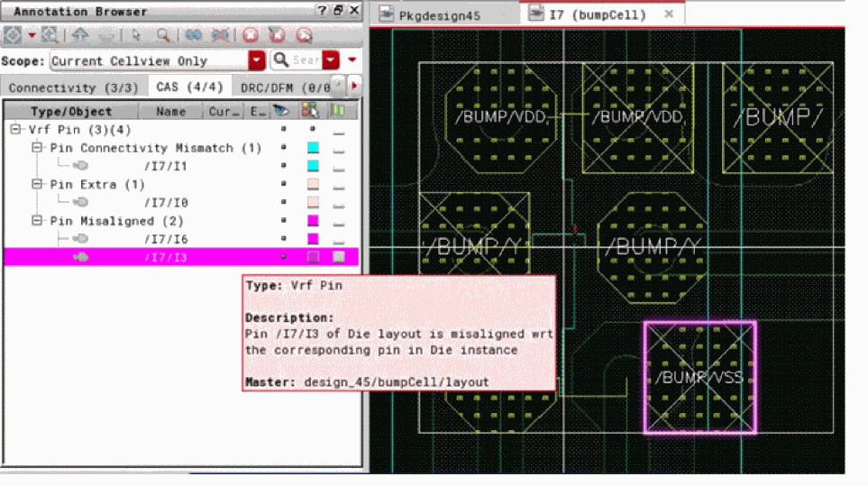
Task: Collapse the Pin Misaligned group
Action: (37, 221)
